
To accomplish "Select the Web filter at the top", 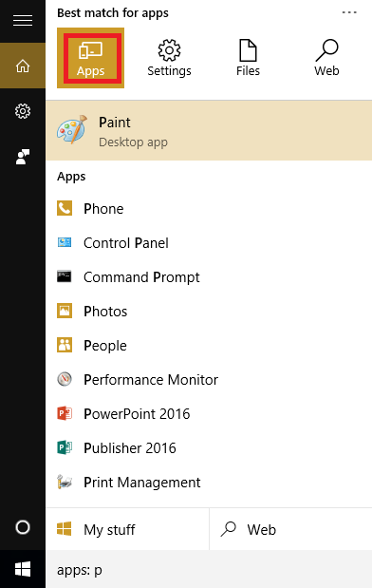I will [326, 58].
